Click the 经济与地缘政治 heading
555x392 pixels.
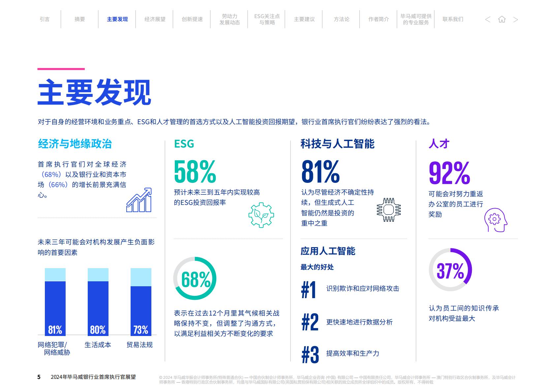75,144
